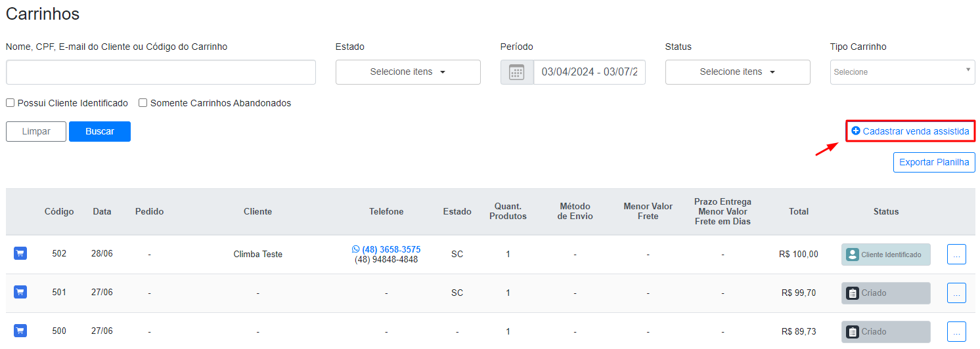Click the Cliente Identificado status badge
Viewport: 980px width, 349px height.
(x=886, y=255)
